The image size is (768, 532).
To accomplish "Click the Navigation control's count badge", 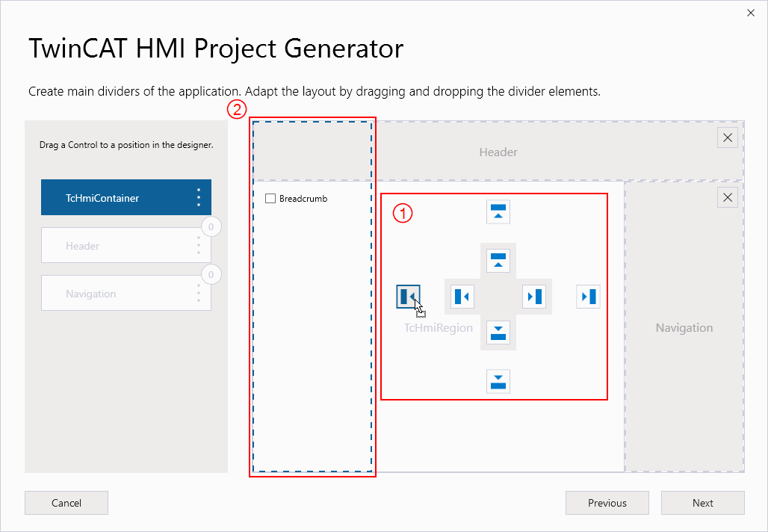I will pos(211,275).
